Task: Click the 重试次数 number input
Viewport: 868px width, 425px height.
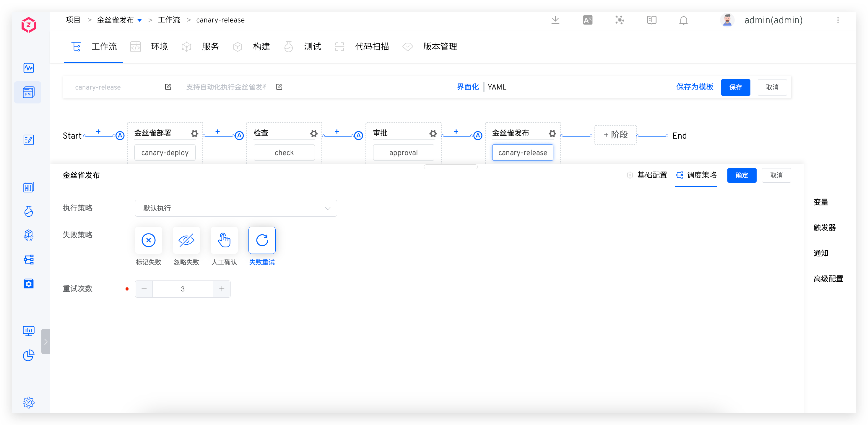Action: click(x=183, y=289)
